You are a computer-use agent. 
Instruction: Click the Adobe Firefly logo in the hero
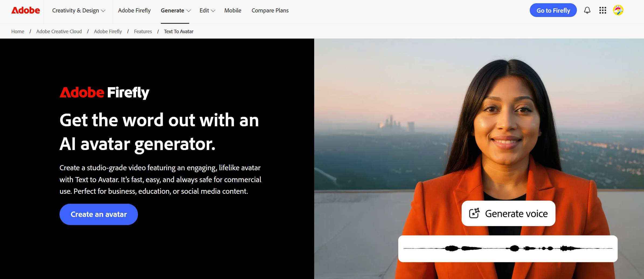point(105,92)
